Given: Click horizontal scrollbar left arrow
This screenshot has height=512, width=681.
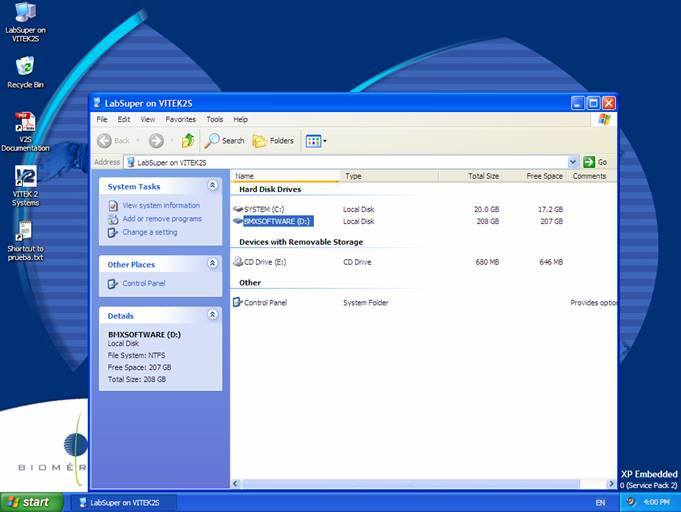Looking at the screenshot, I should tap(235, 484).
